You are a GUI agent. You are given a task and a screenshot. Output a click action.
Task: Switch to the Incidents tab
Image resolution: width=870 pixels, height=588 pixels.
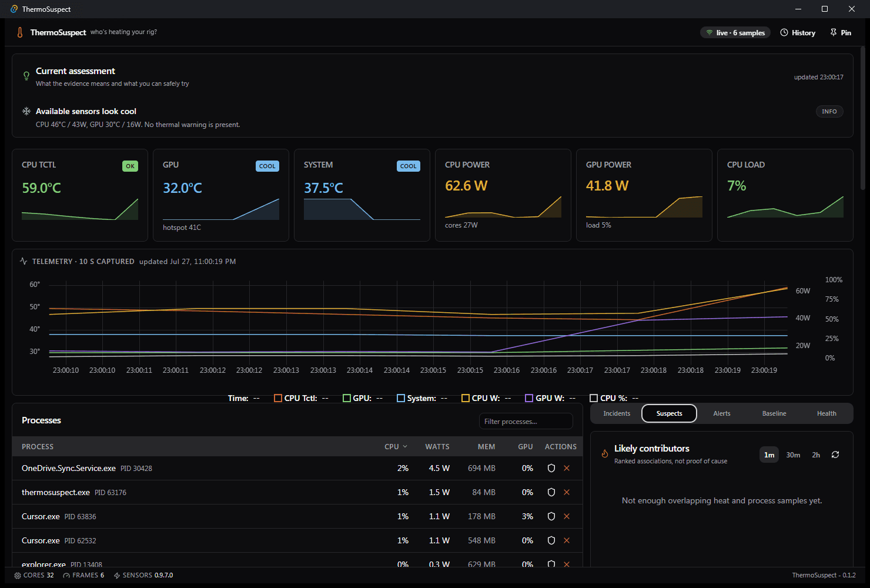[617, 413]
